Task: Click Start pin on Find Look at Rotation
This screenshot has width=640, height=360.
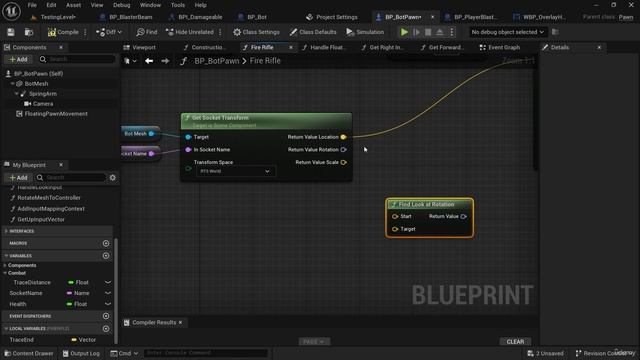Action: click(x=395, y=216)
